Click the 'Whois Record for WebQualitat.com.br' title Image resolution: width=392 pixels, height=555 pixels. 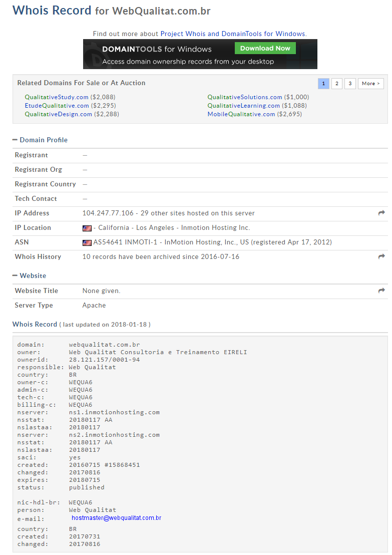click(x=112, y=11)
